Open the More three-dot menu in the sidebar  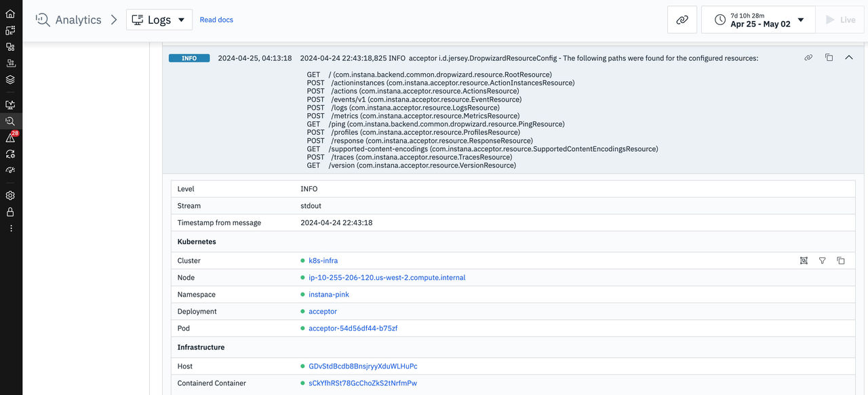click(10, 228)
